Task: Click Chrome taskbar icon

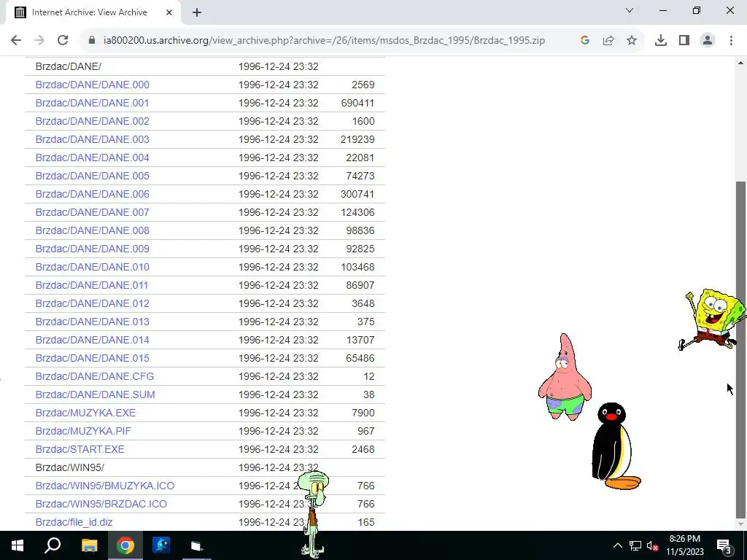Action: coord(125,545)
